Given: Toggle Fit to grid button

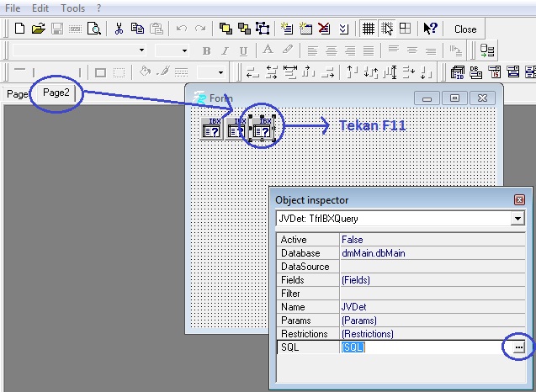Looking at the screenshot, I should (405, 29).
